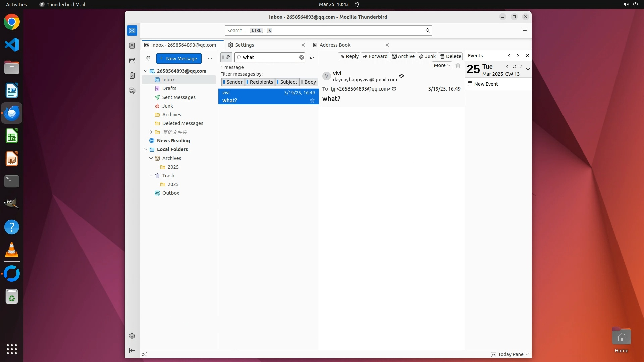Clear the quick filter search text
644x362 pixels.
coord(302,57)
